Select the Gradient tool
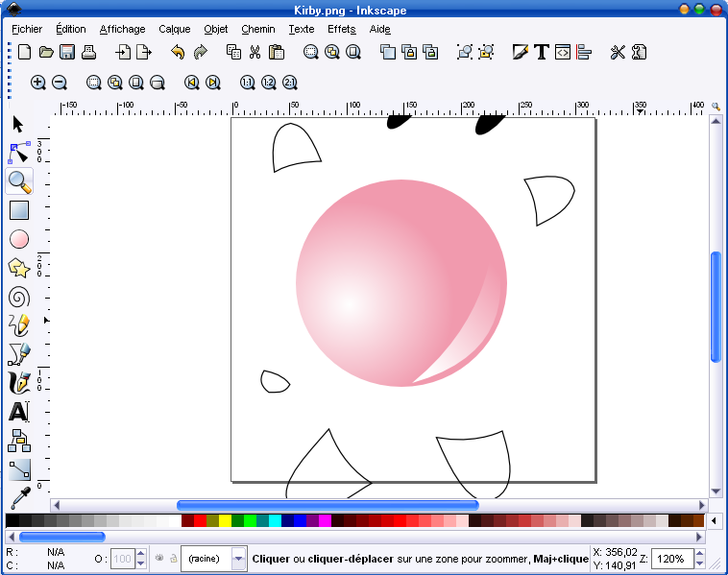The image size is (728, 575). tap(19, 469)
